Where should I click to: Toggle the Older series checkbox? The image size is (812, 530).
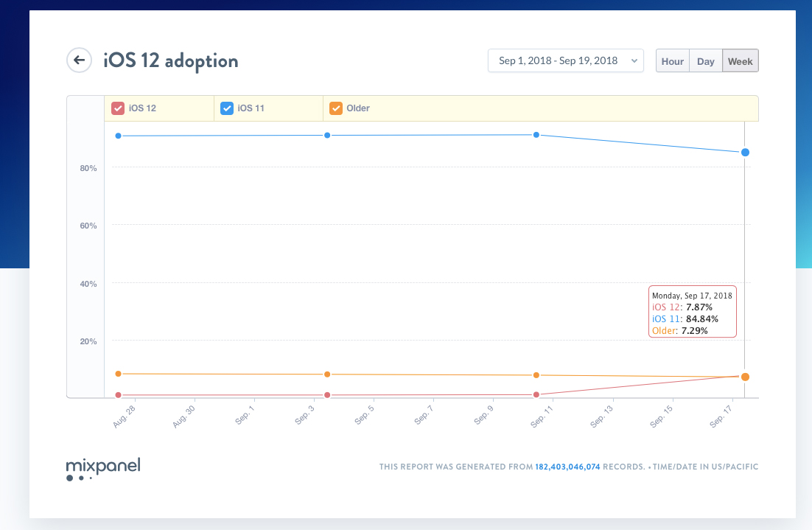(336, 108)
